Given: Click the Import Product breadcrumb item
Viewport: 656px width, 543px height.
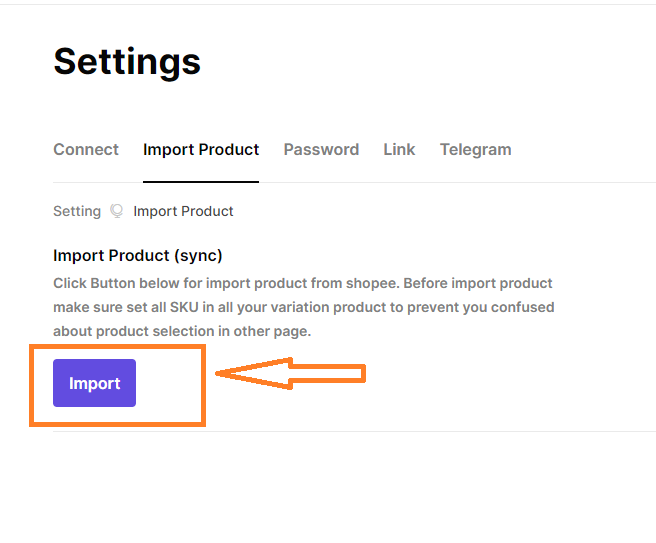Looking at the screenshot, I should pos(183,211).
